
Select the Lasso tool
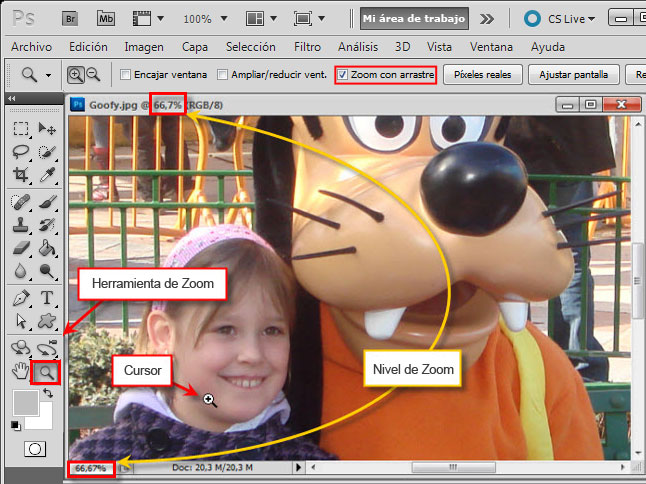pyautogui.click(x=21, y=152)
